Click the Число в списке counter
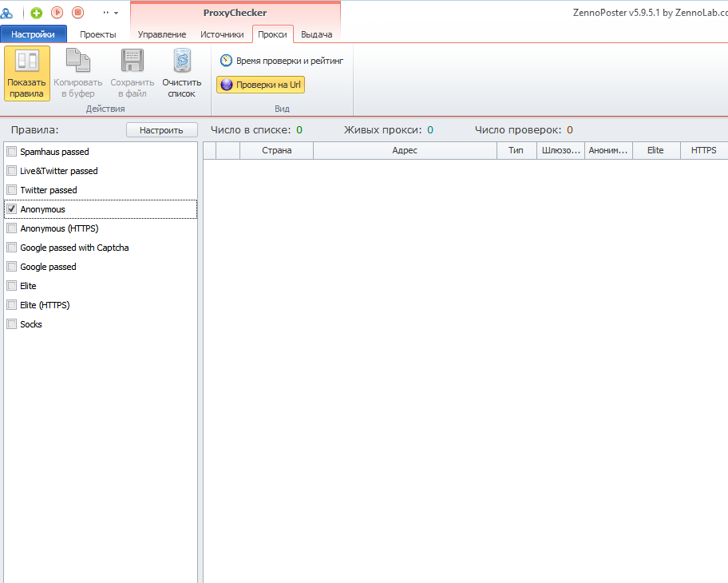 (x=256, y=130)
